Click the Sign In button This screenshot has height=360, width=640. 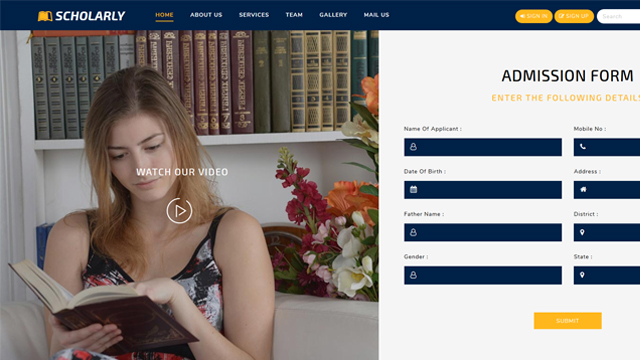tap(533, 16)
